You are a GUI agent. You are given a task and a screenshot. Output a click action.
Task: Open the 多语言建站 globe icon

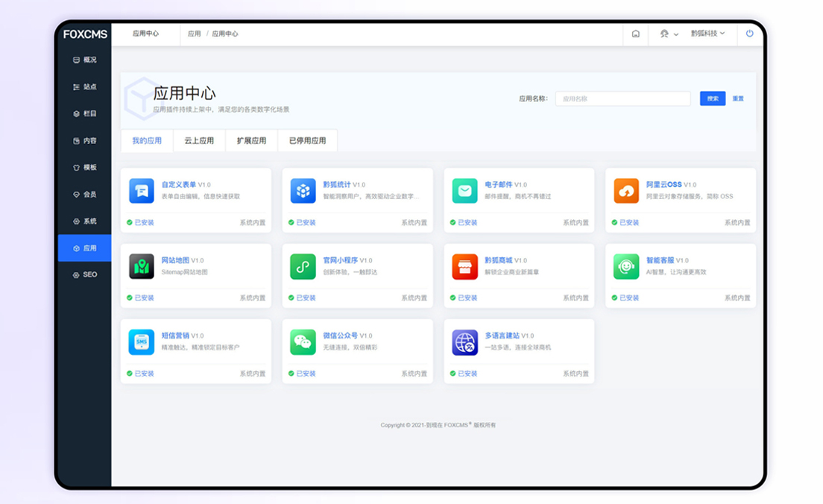(x=464, y=341)
